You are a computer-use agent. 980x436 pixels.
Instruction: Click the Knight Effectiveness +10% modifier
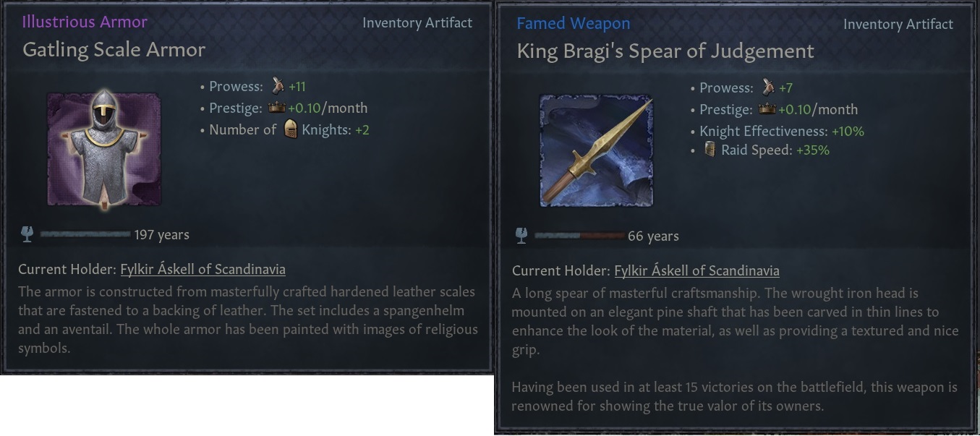tap(781, 132)
